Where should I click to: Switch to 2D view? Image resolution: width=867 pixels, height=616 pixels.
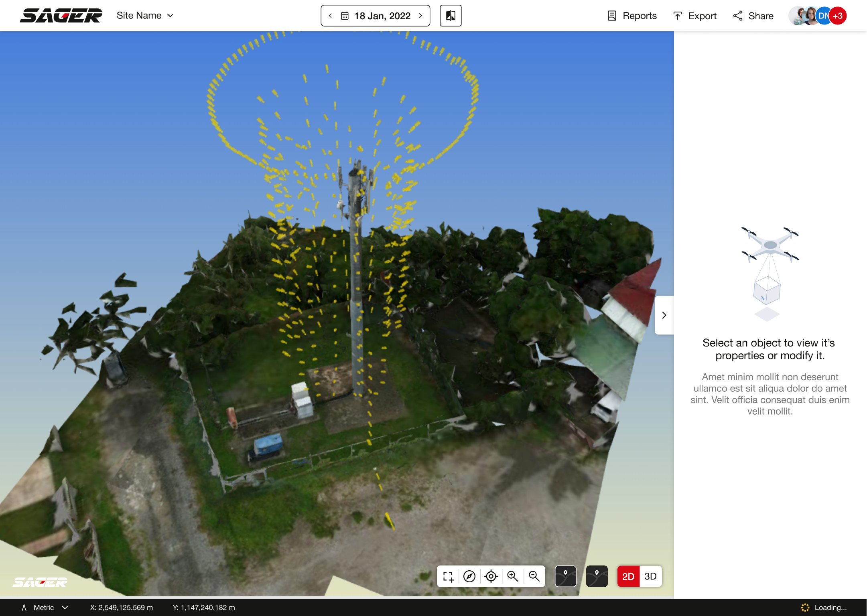coord(628,576)
